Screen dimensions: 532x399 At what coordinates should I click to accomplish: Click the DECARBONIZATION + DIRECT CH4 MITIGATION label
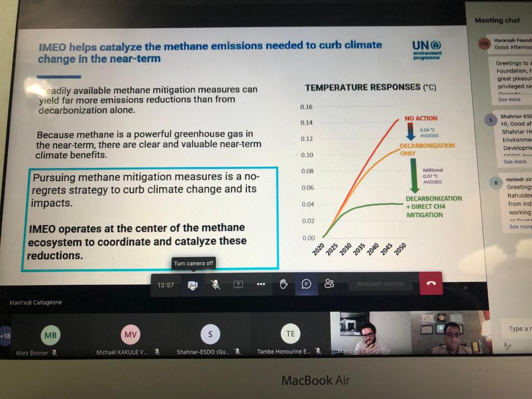click(x=434, y=207)
